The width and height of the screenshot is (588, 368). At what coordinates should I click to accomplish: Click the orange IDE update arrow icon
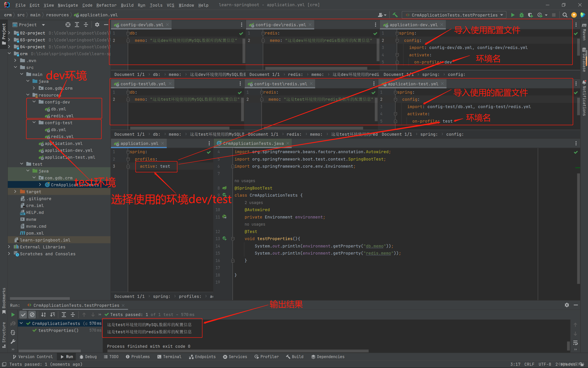point(574,15)
